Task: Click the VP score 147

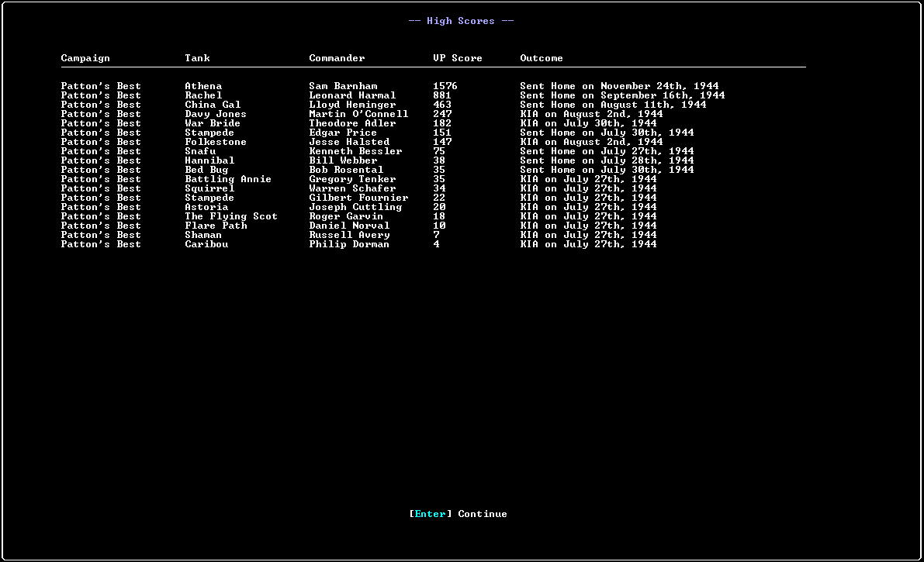Action: 442,142
